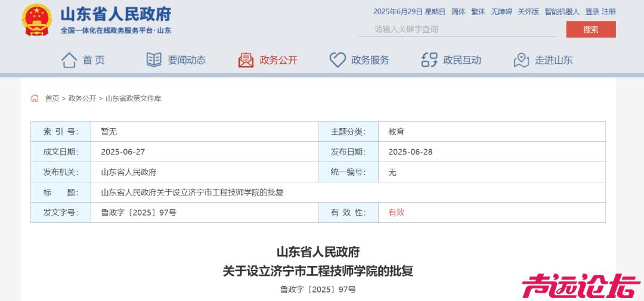Click the 山东省人民政府 site title
Image resolution: width=644 pixels, height=301 pixels.
tap(116, 14)
